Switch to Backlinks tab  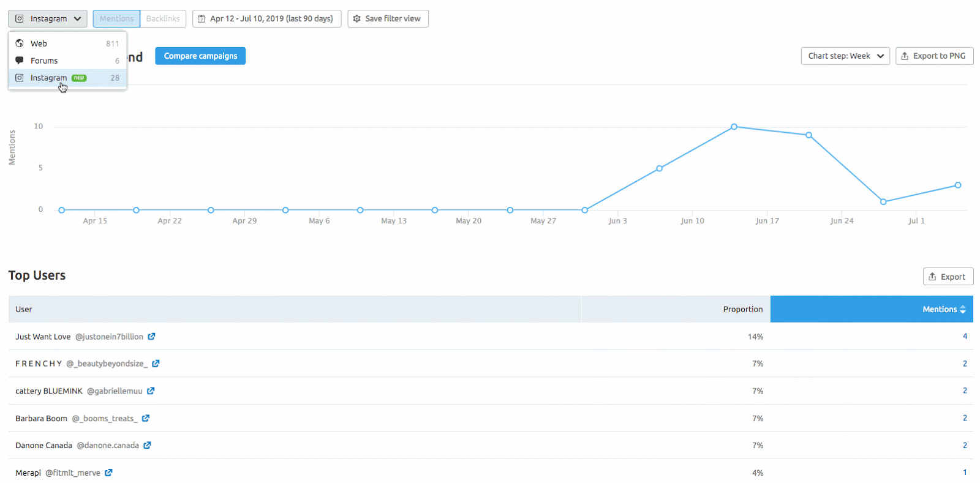click(163, 19)
